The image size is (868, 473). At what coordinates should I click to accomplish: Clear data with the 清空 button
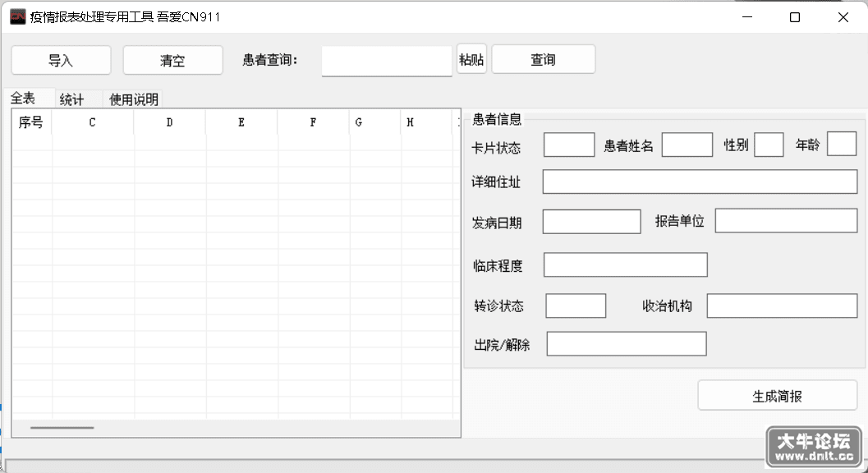(x=172, y=60)
